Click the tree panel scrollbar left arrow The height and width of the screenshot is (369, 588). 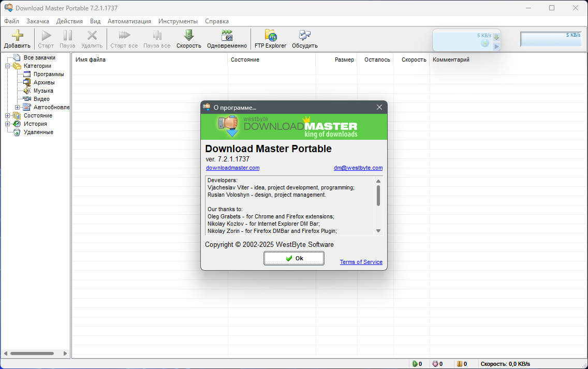pyautogui.click(x=6, y=353)
